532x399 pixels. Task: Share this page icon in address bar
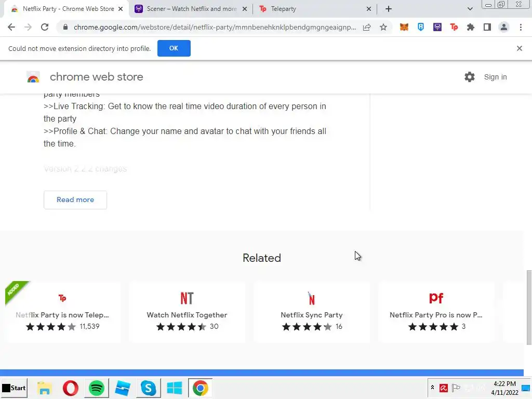367,27
